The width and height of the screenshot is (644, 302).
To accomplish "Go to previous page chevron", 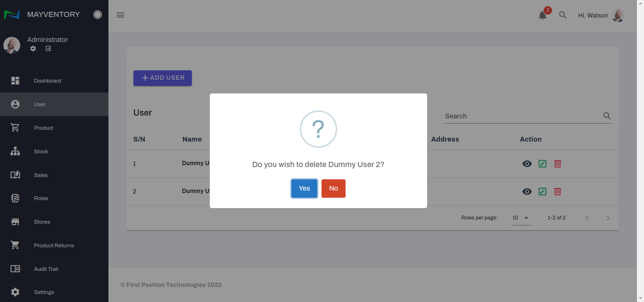I will pos(587,218).
